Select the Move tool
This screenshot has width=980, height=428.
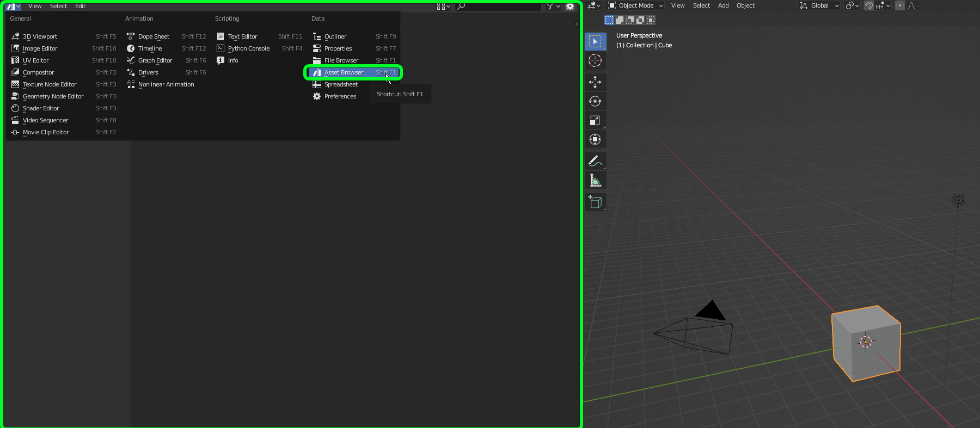595,82
